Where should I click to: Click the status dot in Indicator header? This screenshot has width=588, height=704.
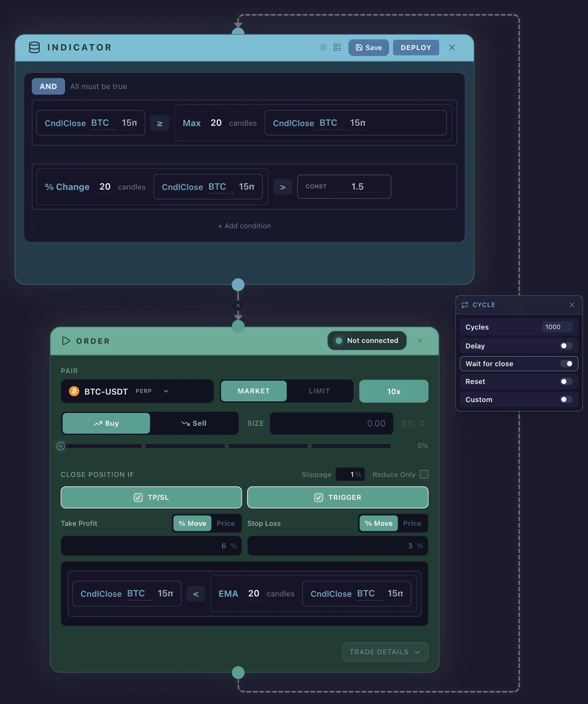tap(323, 47)
